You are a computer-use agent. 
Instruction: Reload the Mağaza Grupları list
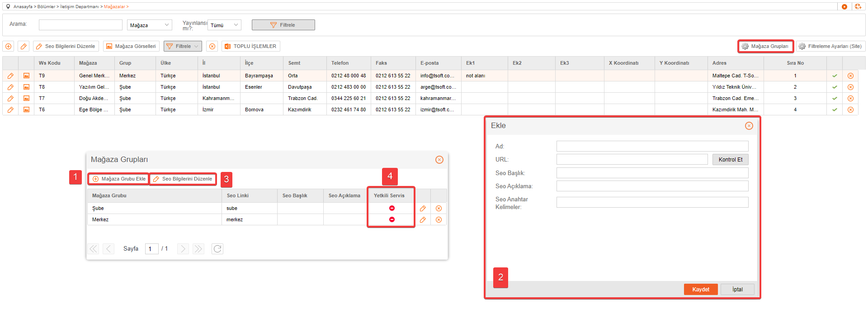point(217,249)
